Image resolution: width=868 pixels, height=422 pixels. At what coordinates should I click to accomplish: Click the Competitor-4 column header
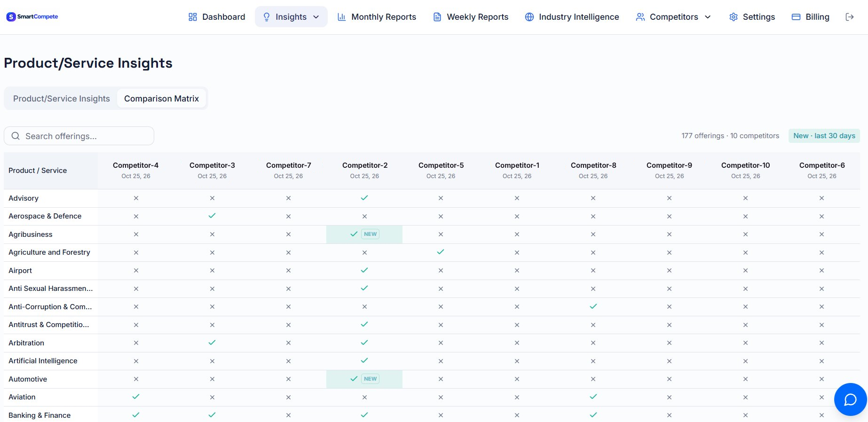click(136, 170)
